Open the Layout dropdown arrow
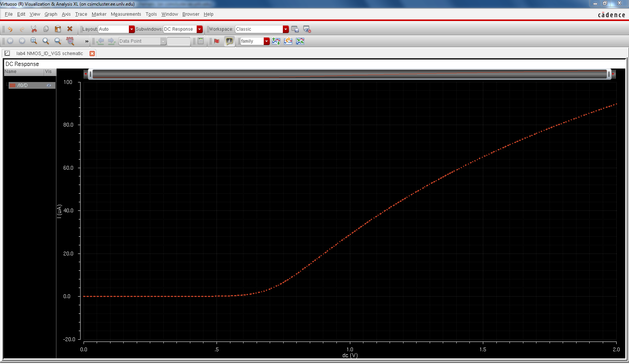 coord(131,29)
